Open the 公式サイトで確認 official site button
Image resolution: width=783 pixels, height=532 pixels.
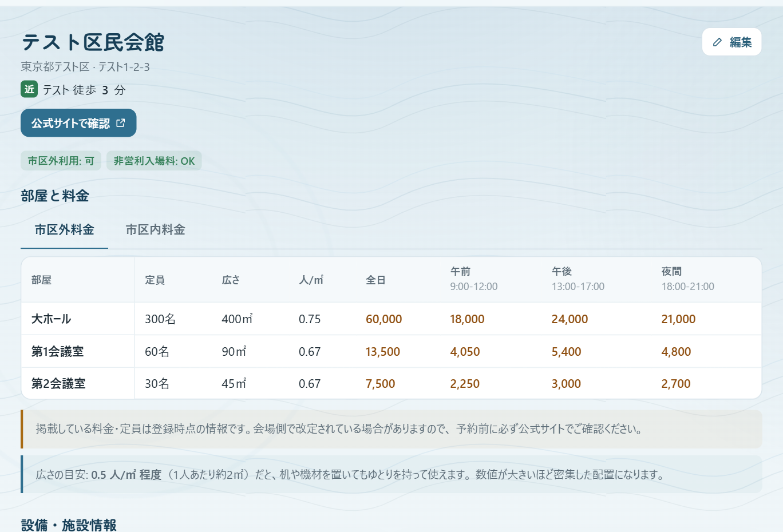click(x=78, y=123)
